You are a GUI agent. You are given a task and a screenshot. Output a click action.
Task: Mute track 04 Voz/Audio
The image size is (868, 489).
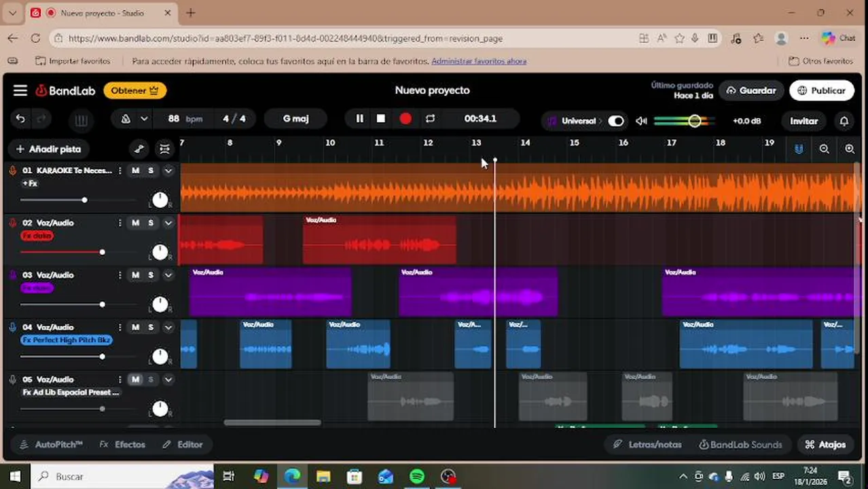point(135,327)
